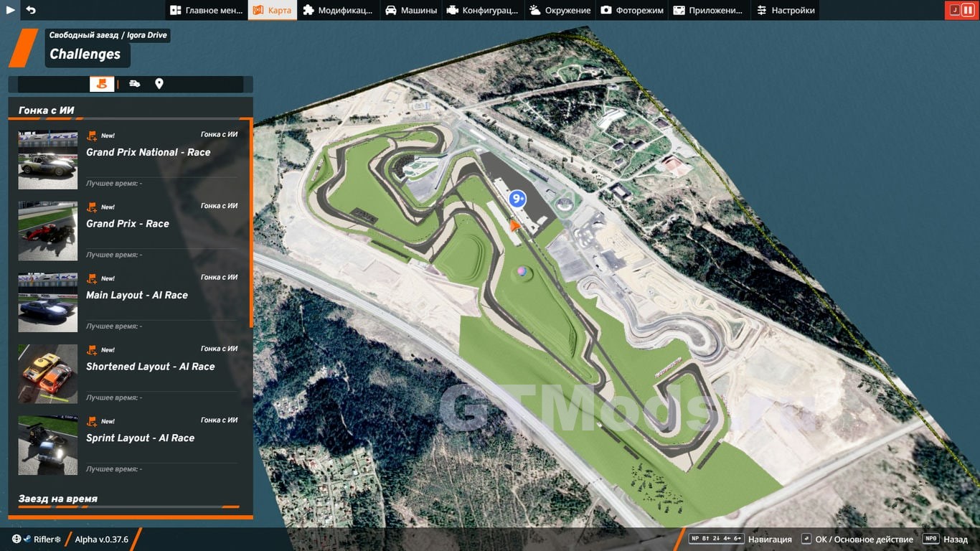Click the blue 9+ map marker
Screen dimensions: 980x551
(x=517, y=199)
